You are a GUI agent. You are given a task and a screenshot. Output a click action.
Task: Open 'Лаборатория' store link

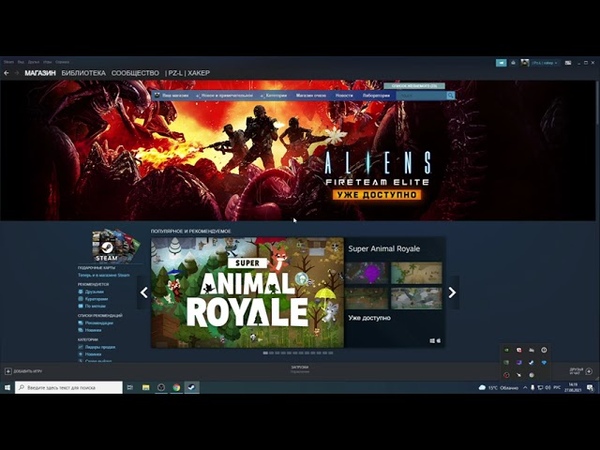pyautogui.click(x=377, y=95)
